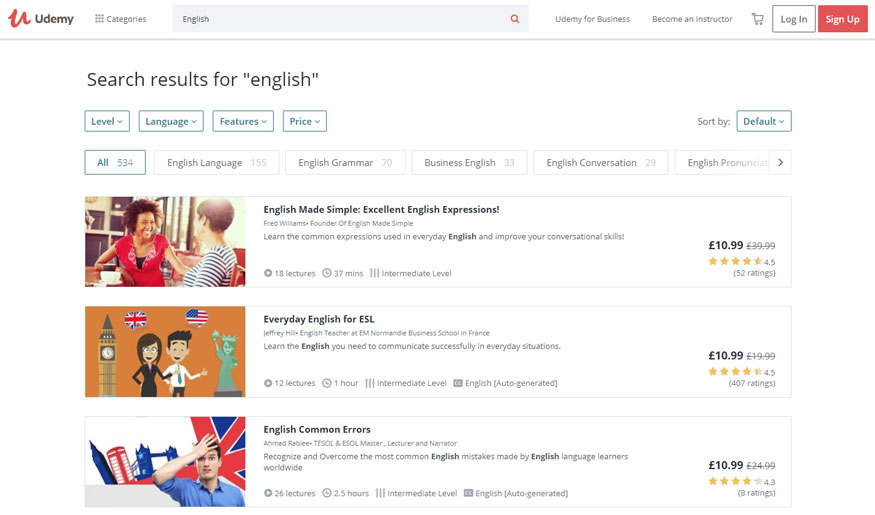This screenshot has width=875, height=515.
Task: Click level bars icon for English Made Simple
Action: 374,273
